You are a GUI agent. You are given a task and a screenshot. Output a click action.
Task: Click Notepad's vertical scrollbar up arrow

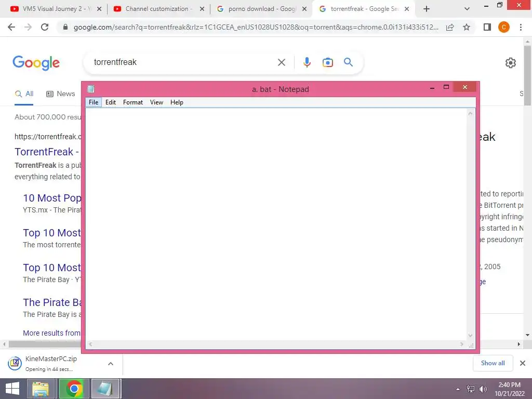pos(471,113)
